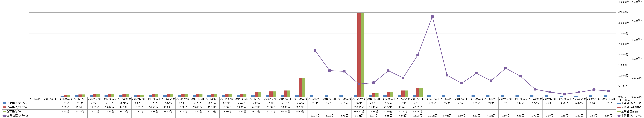Screen dimensions: 644x118
Task: Click the 0.69倍 cell in the フリーCF row
Action: 564,116
